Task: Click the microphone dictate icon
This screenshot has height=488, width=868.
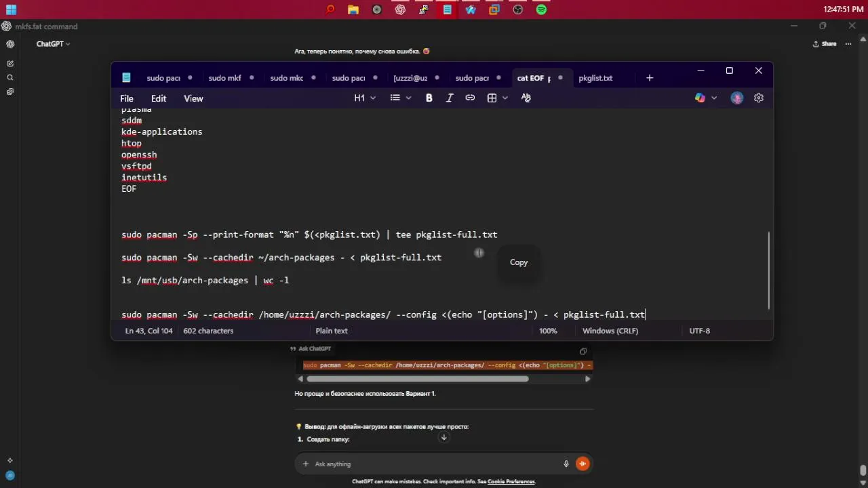Action: 566,464
